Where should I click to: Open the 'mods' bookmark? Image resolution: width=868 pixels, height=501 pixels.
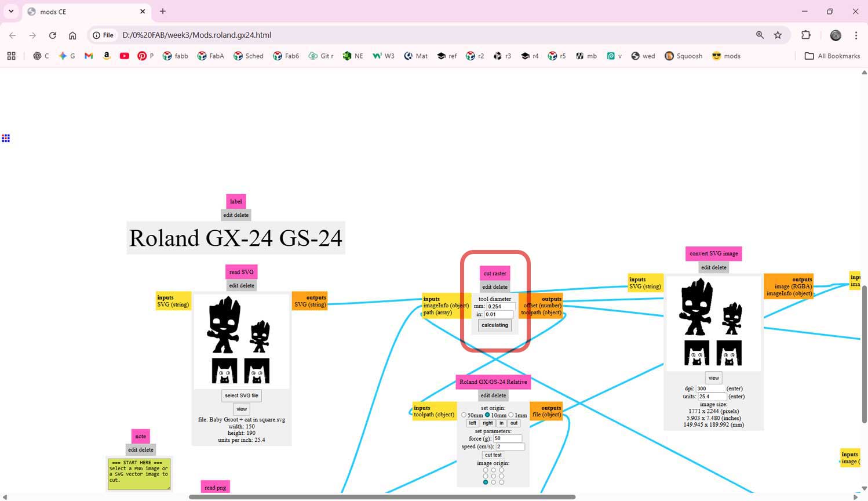[726, 56]
